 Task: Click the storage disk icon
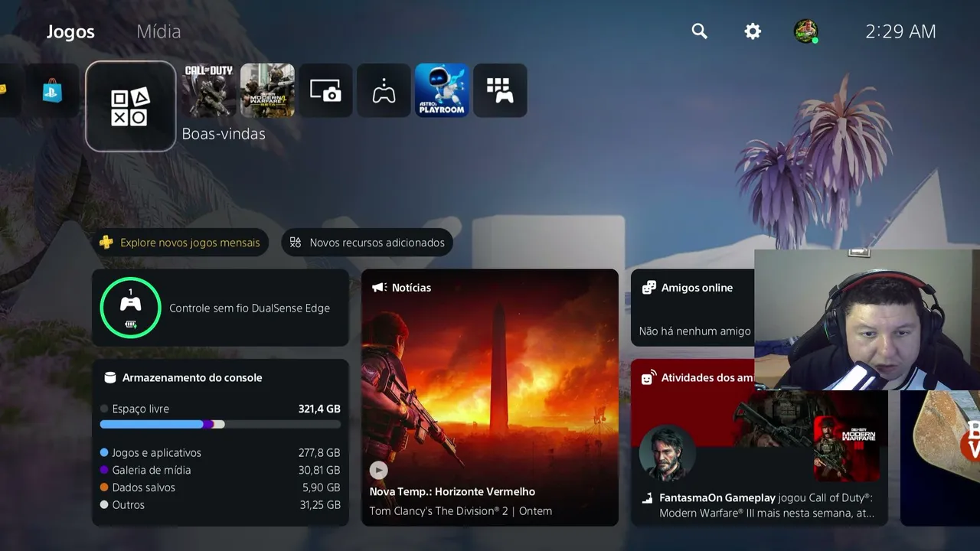(x=109, y=377)
